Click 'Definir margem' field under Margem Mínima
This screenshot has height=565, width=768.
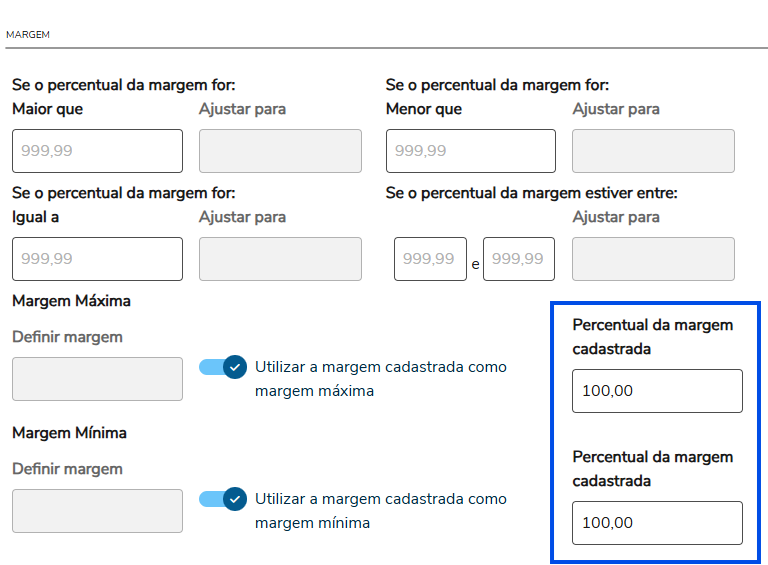pyautogui.click(x=97, y=511)
